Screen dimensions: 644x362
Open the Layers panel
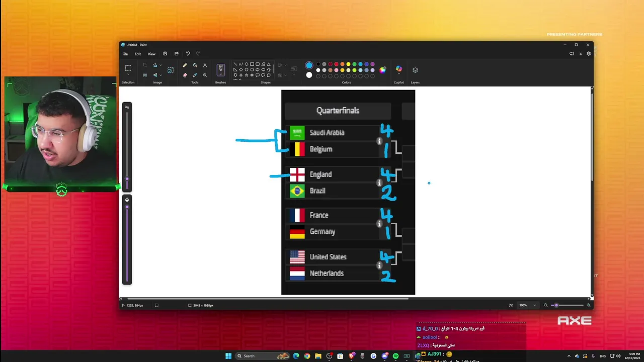[415, 70]
